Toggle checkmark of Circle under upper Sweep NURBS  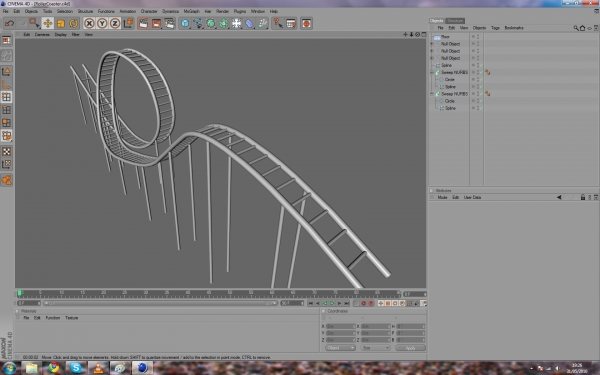[x=481, y=79]
